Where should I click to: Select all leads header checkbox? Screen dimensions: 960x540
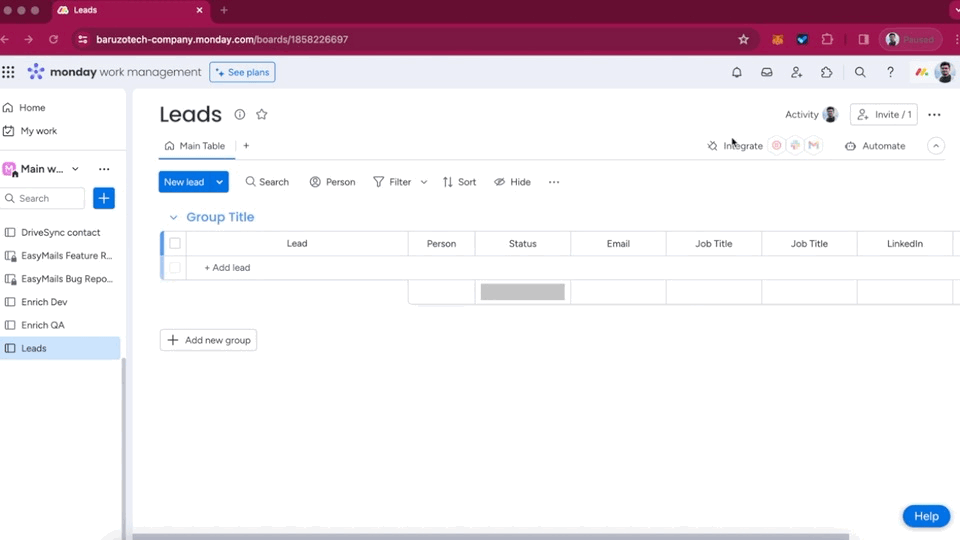(x=174, y=244)
